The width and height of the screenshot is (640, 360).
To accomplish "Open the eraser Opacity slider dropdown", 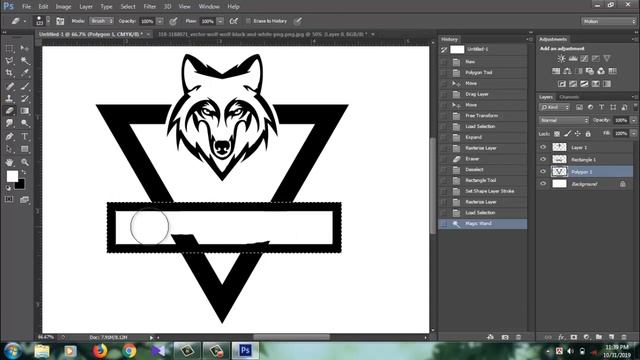I will point(160,21).
